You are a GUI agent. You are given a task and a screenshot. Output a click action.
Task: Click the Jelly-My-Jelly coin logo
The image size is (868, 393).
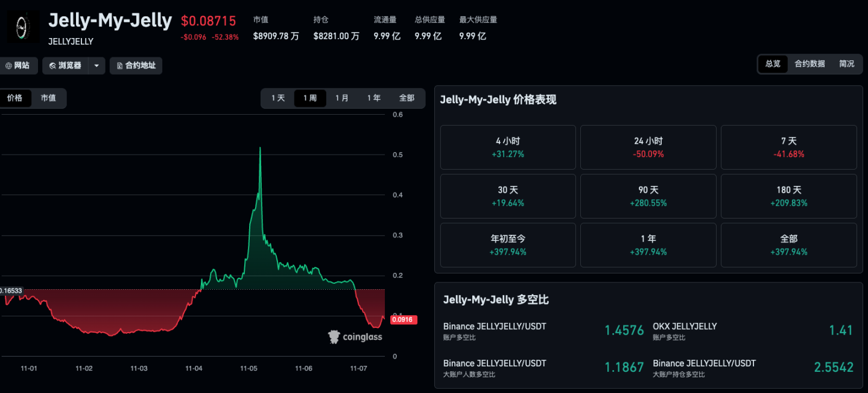click(x=23, y=27)
